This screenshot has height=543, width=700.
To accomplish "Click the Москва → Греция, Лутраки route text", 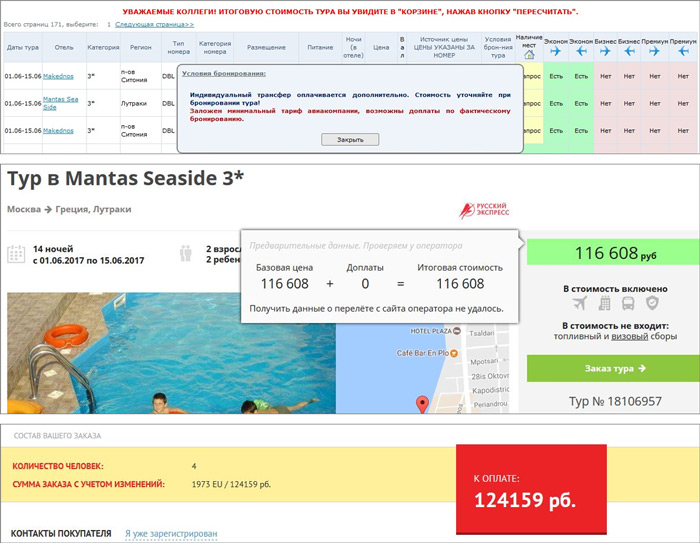I will 69,209.
